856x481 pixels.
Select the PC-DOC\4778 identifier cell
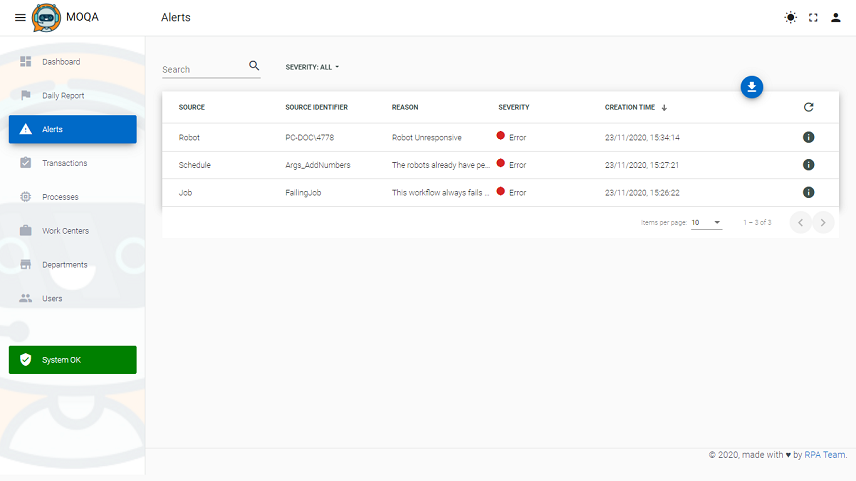[310, 138]
